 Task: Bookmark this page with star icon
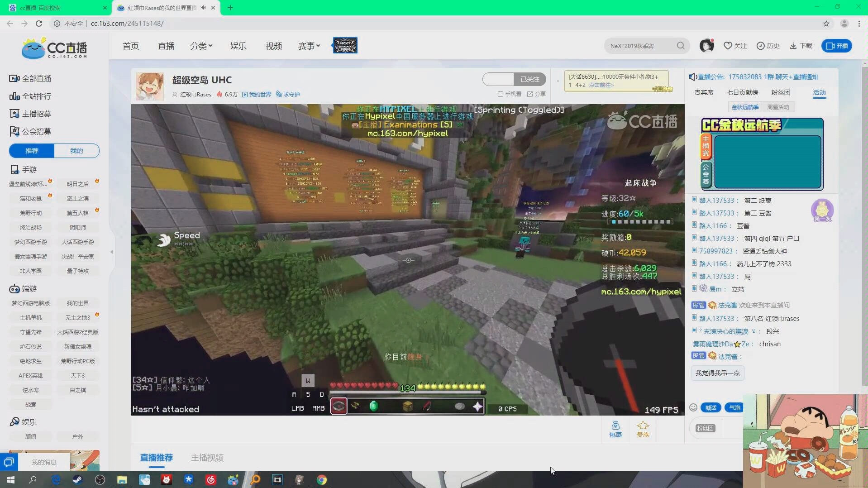click(826, 24)
